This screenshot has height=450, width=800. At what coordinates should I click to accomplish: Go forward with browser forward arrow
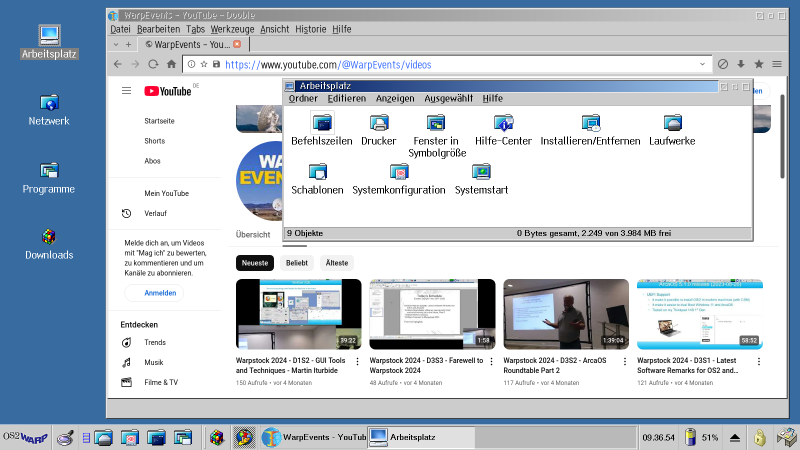135,64
